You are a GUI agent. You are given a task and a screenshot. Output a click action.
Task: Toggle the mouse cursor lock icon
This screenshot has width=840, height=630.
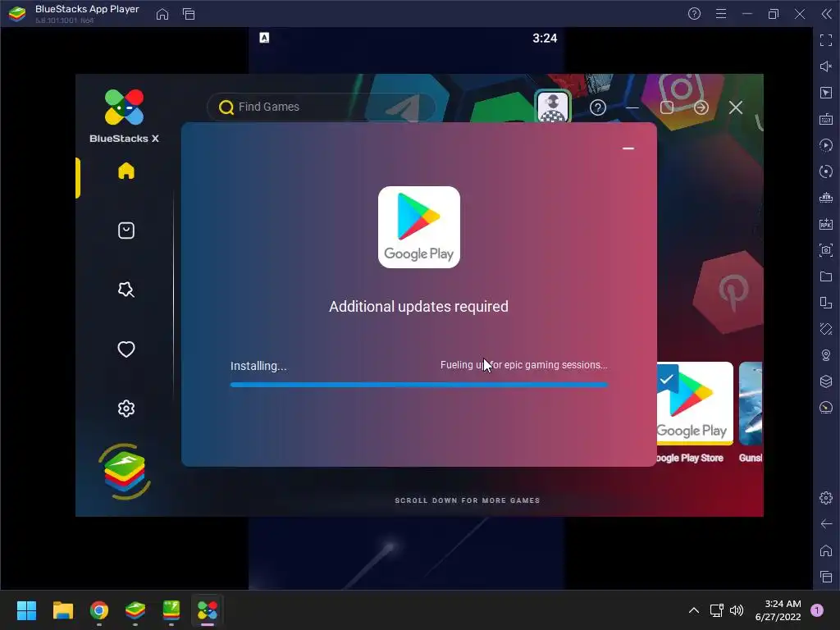tap(826, 93)
